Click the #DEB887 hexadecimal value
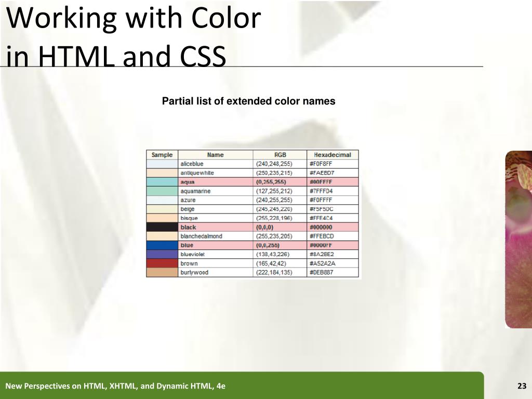The height and width of the screenshot is (399, 532). (x=322, y=272)
